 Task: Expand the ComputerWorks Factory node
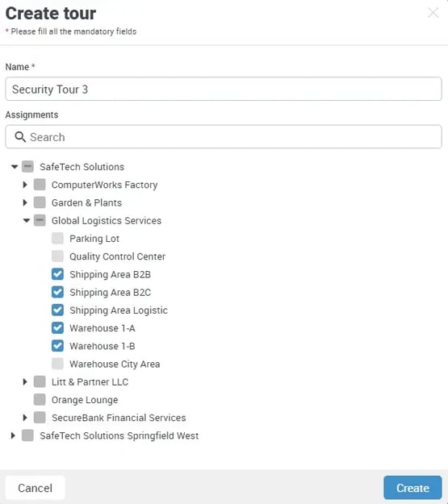25,185
